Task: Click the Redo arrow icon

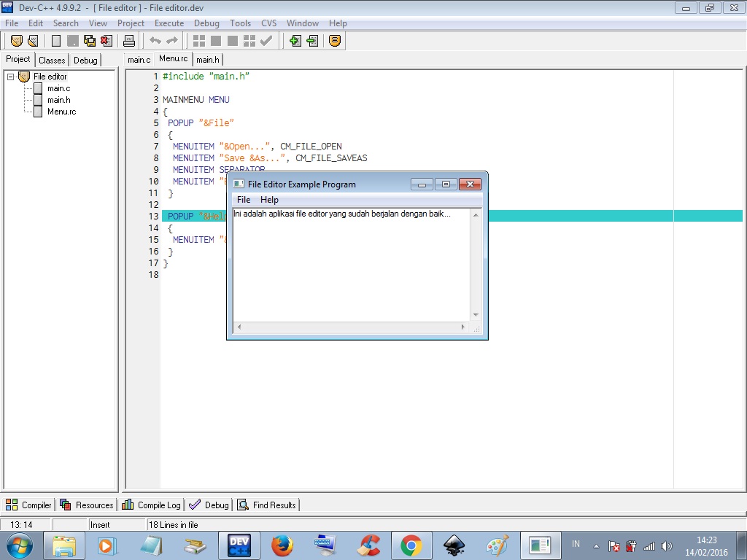Action: pos(172,41)
